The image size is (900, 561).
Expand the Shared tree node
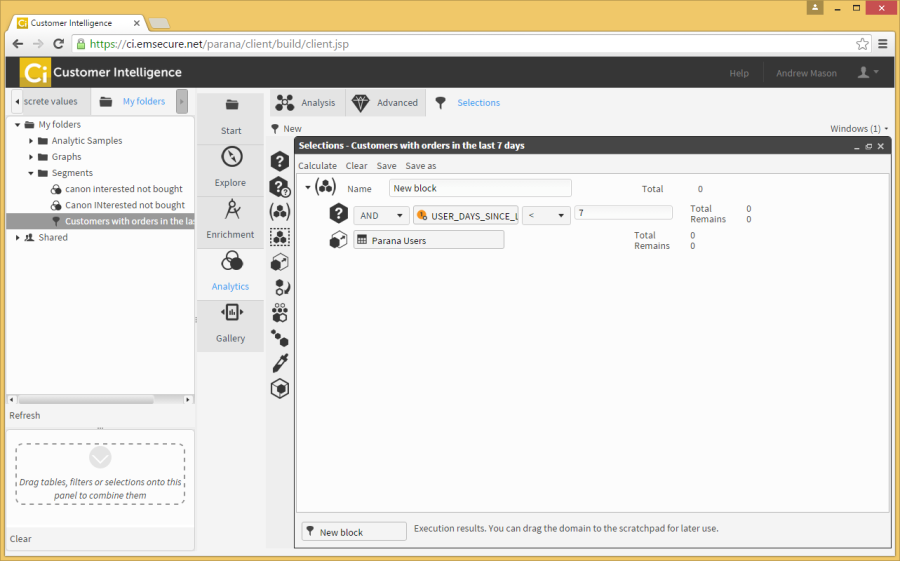point(17,237)
